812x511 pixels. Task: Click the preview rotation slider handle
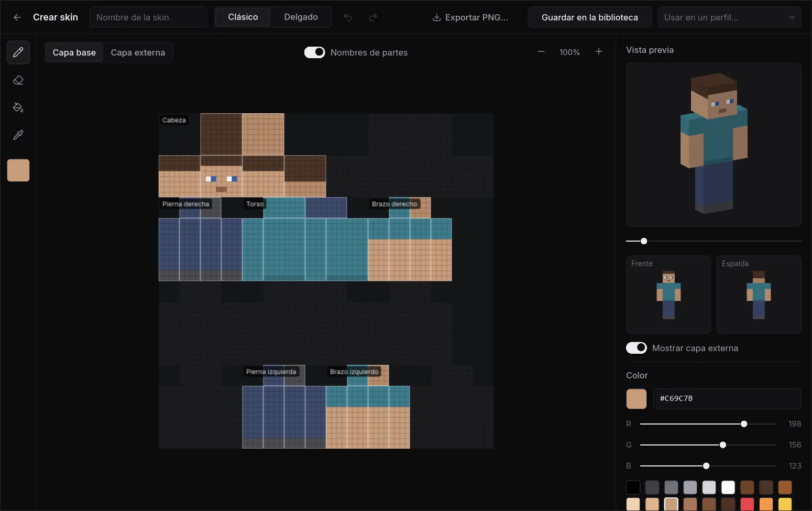(644, 241)
